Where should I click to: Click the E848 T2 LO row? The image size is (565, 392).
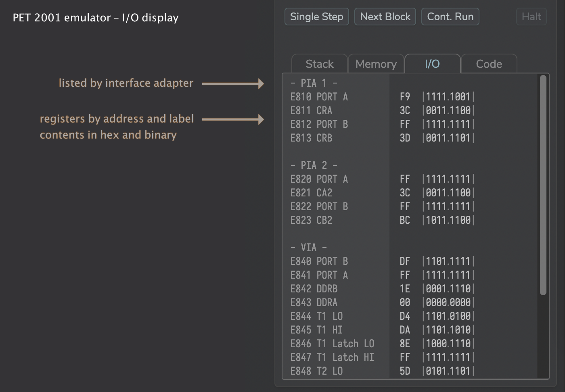(x=410, y=371)
